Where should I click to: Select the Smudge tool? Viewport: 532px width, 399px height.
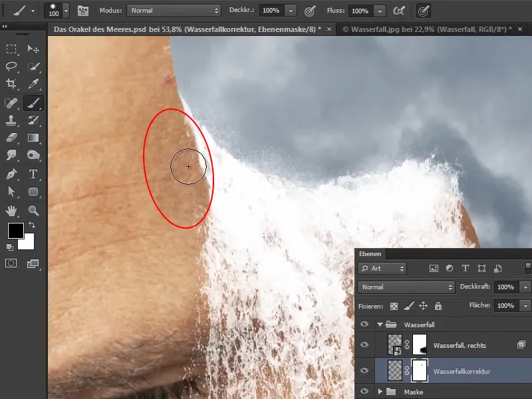[11, 155]
